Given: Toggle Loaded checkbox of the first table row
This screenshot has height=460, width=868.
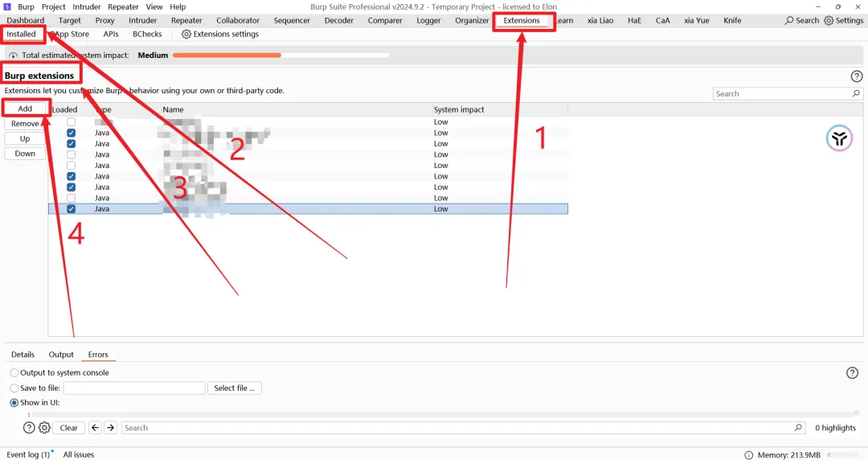Looking at the screenshot, I should coord(72,122).
